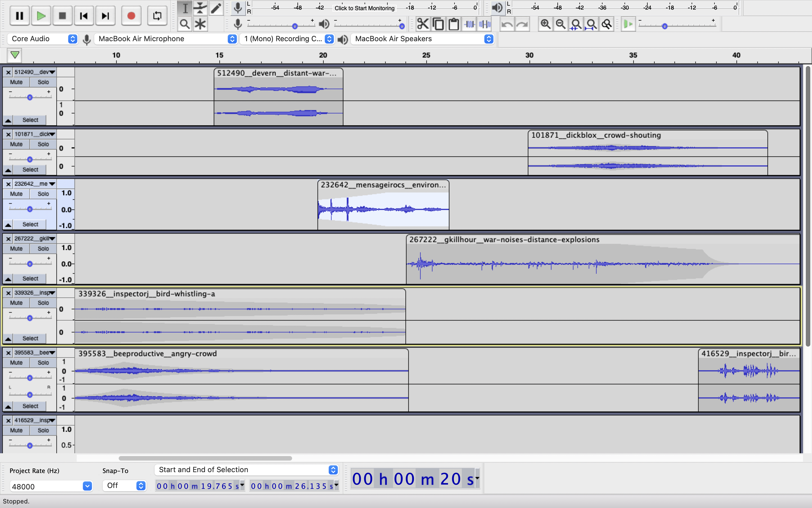Open Start and End of Selection dropdown
Screen dimensions: 812x508
(246, 470)
